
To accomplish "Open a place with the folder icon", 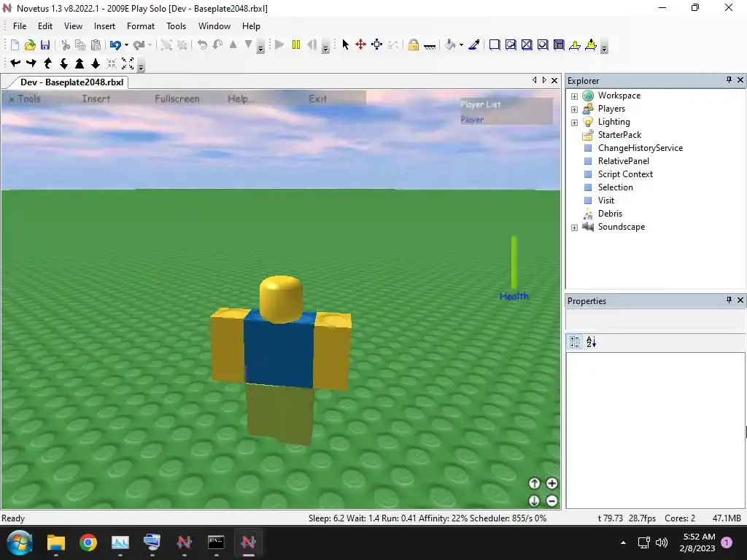I will [30, 44].
